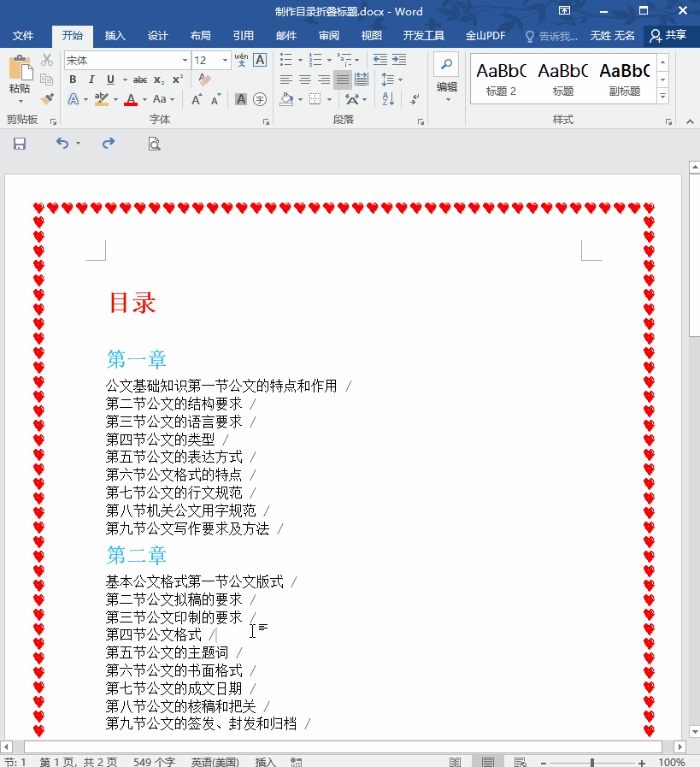The width and height of the screenshot is (700, 767).
Task: Expand the styles gallery
Action: (663, 97)
